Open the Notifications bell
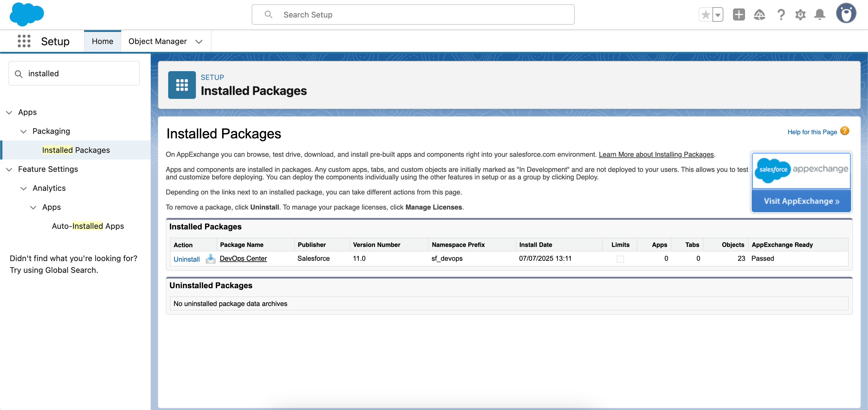 click(819, 15)
